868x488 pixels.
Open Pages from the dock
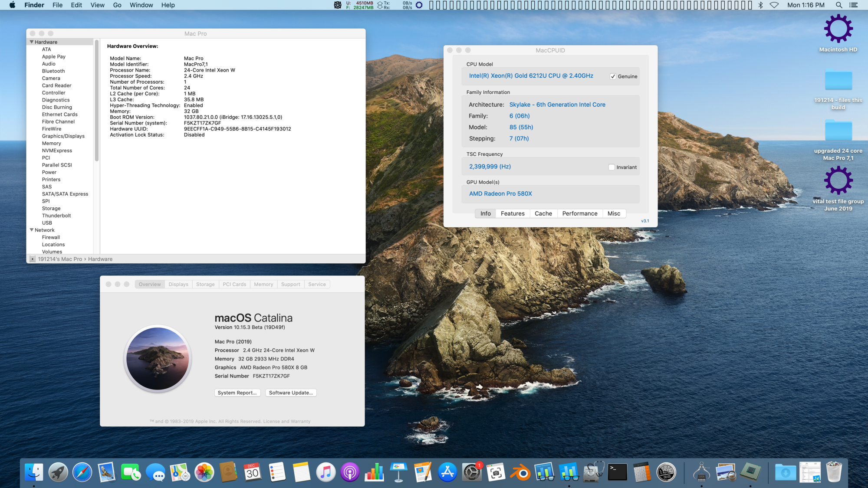tap(423, 472)
